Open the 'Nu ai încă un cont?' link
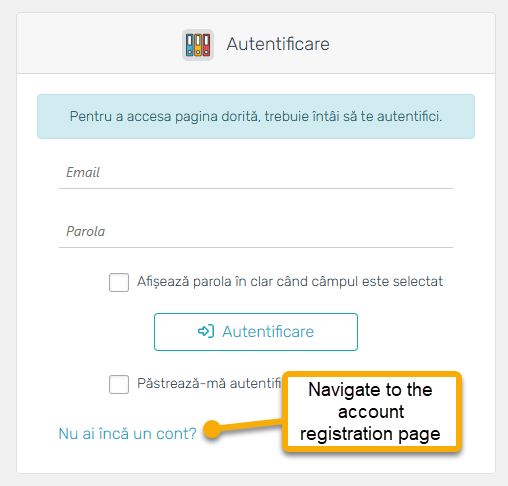The image size is (508, 486). pos(128,434)
